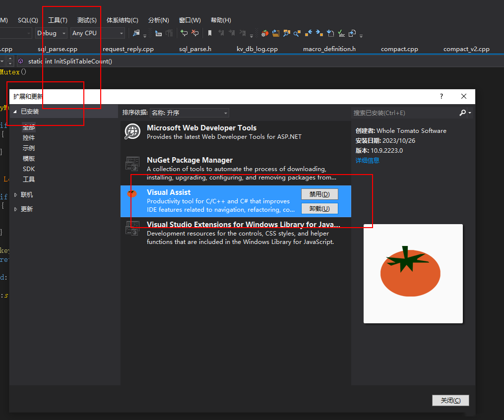
Task: Click the Visual Assist tomato icon in list
Action: click(x=132, y=193)
